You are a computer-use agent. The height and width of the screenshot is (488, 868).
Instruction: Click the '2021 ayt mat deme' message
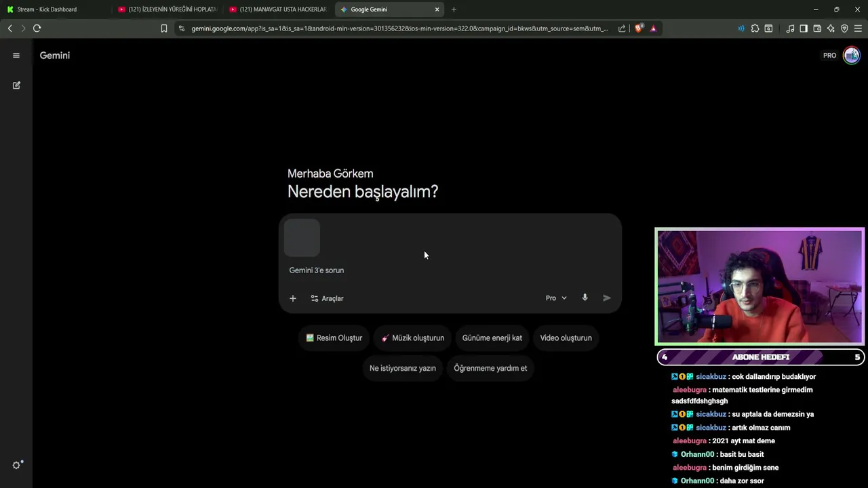[x=743, y=441]
